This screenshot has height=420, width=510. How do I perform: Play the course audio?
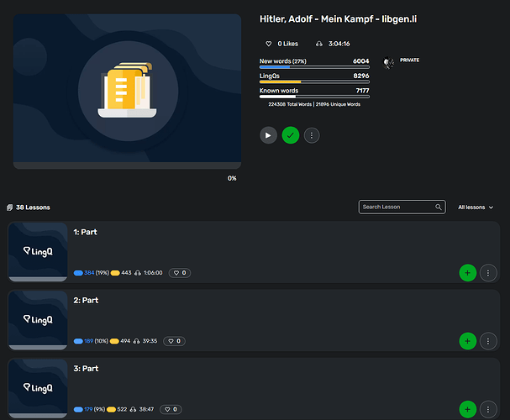(x=268, y=135)
